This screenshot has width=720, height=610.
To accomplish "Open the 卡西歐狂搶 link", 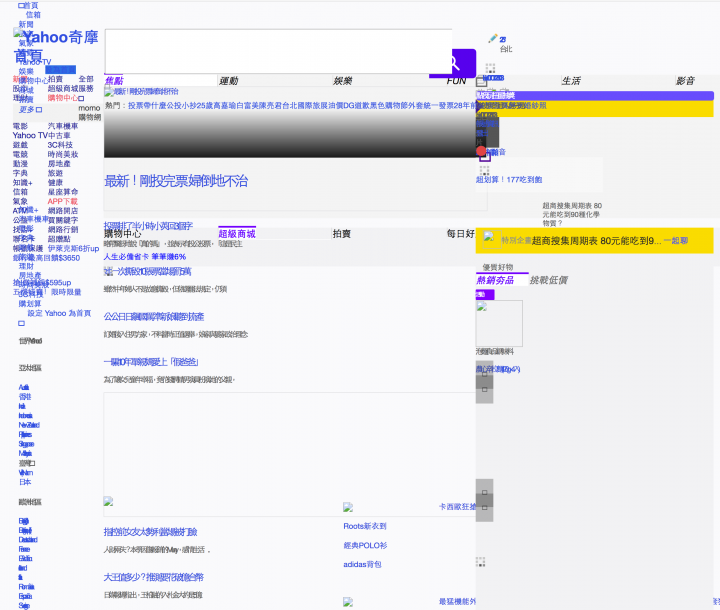I will (x=457, y=507).
